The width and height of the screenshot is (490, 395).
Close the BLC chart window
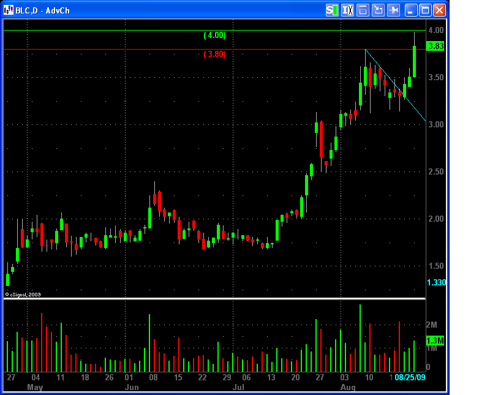tap(439, 10)
